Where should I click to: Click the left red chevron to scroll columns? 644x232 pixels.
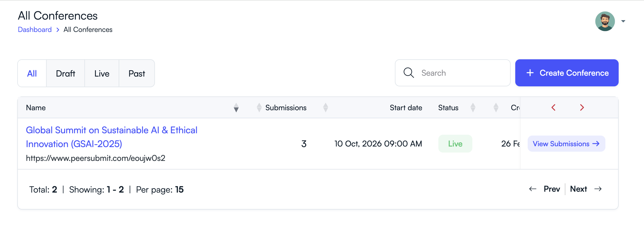point(553,107)
